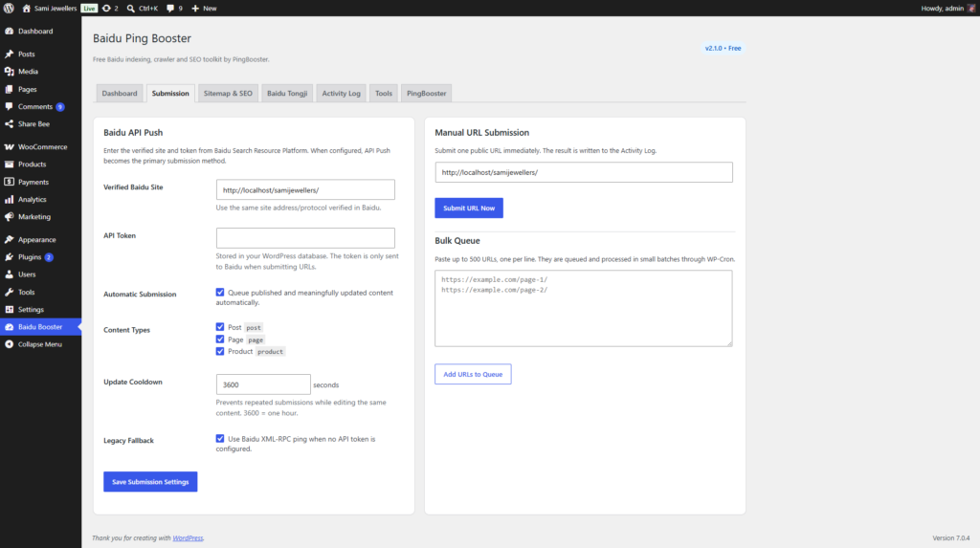
Task: Click the Analytics bar chart icon
Action: (x=10, y=199)
